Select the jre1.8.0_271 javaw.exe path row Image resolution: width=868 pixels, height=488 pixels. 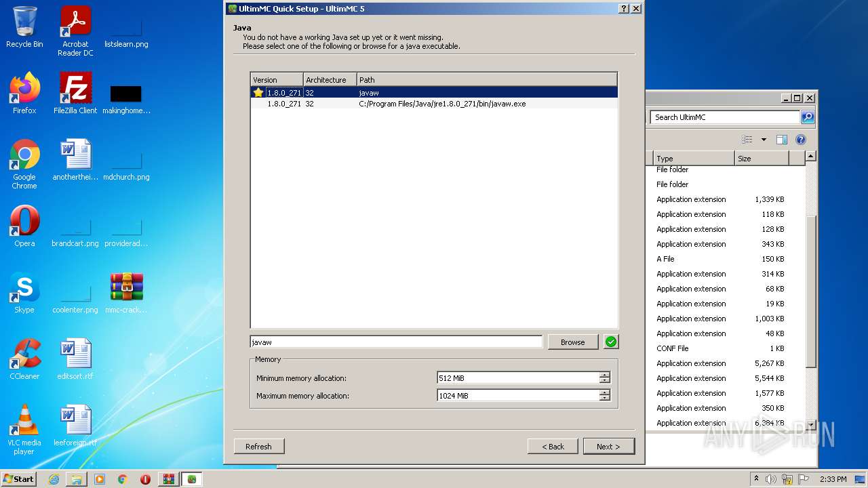point(434,104)
